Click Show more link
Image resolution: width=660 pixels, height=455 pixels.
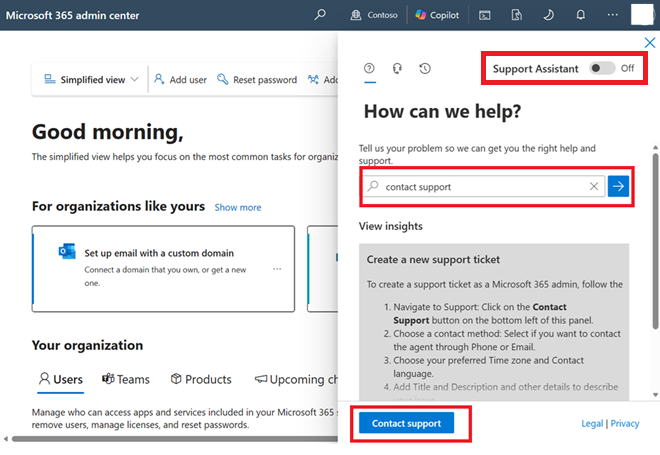[x=238, y=208]
